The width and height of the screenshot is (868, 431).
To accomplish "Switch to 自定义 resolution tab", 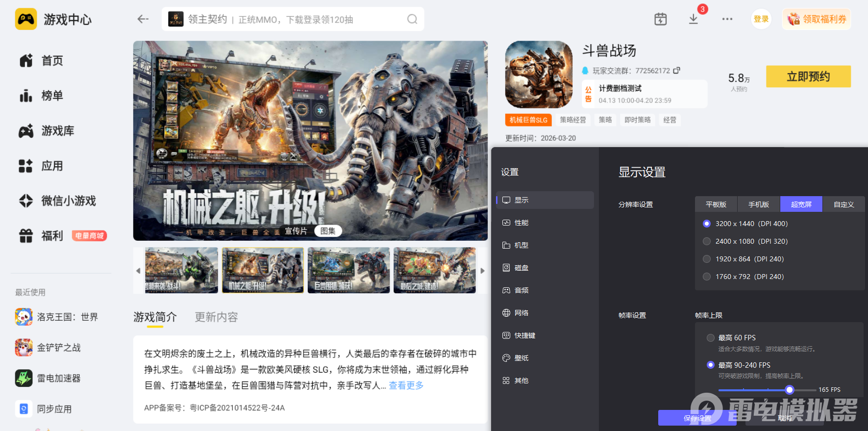I will click(844, 204).
